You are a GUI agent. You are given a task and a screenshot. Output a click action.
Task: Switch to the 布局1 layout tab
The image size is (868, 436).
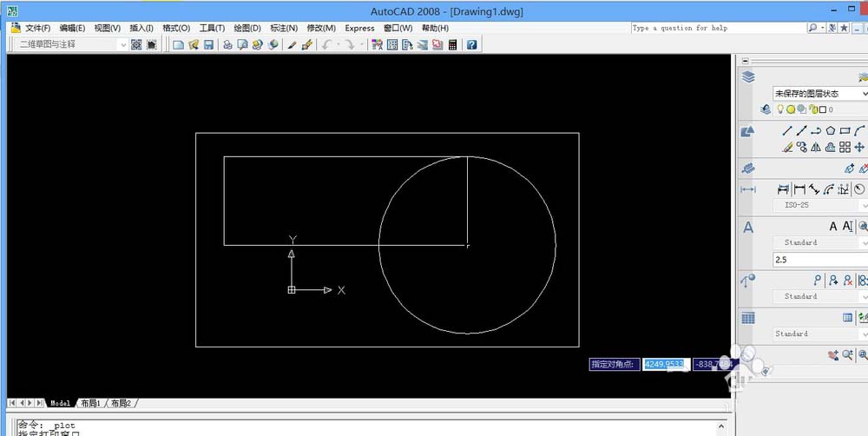click(91, 403)
